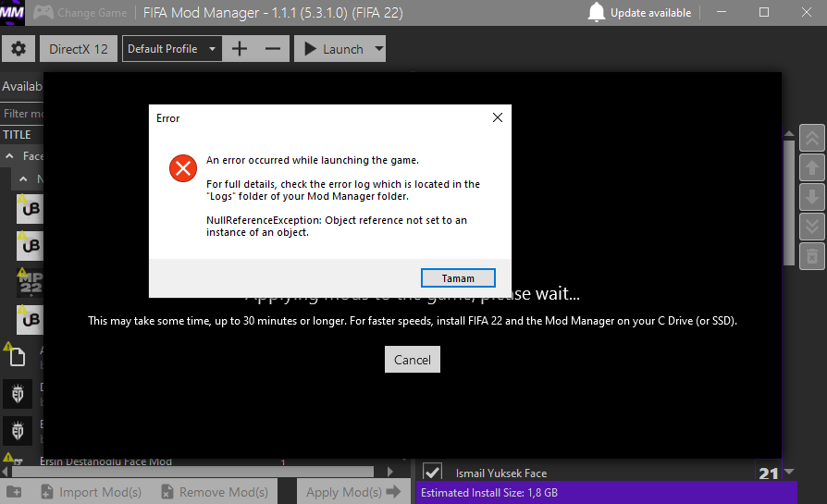The width and height of the screenshot is (827, 504).
Task: Click Tamam button in Error dialog
Action: [458, 277]
